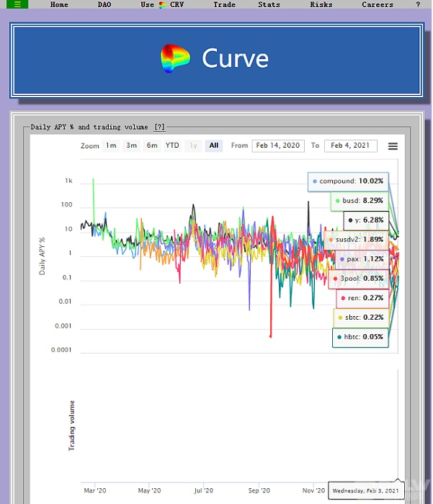Go to the Home page
433x504 pixels.
(59, 4)
